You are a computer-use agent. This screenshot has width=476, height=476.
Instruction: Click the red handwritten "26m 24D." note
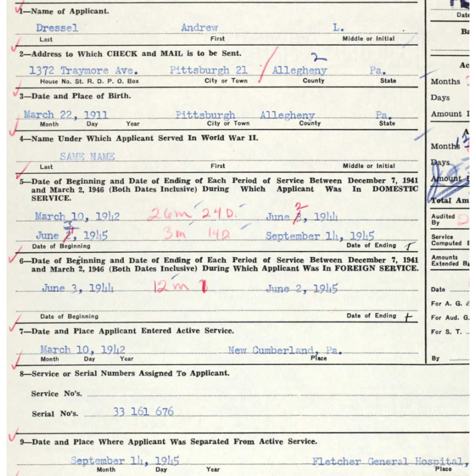click(192, 214)
